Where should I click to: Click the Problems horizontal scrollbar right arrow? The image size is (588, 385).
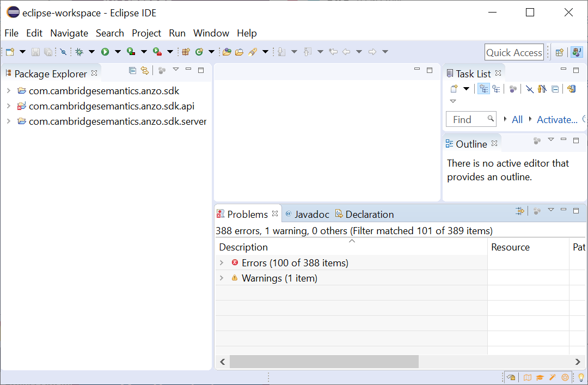click(x=578, y=362)
